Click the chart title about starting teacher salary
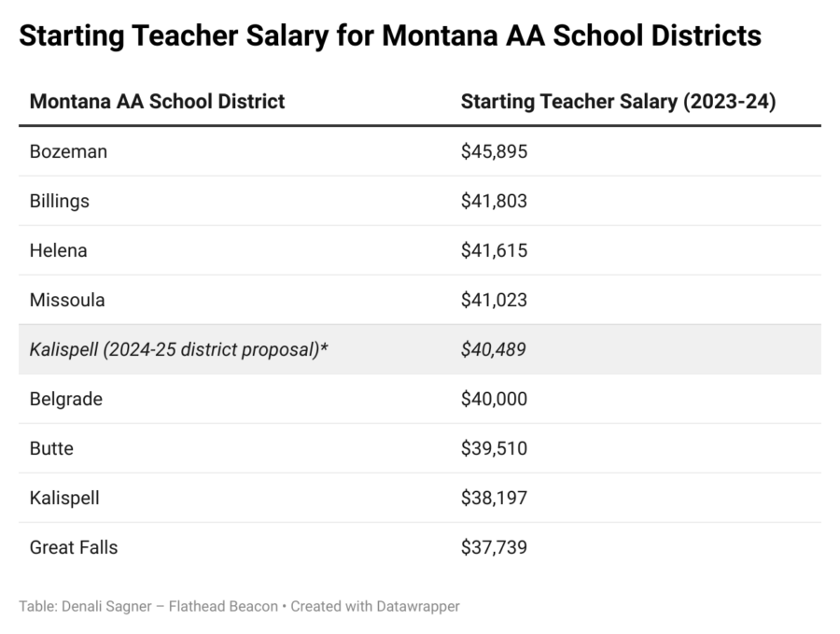 click(x=390, y=35)
